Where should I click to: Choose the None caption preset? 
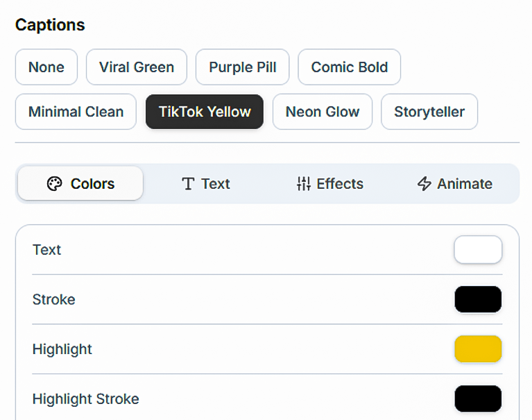pyautogui.click(x=46, y=67)
